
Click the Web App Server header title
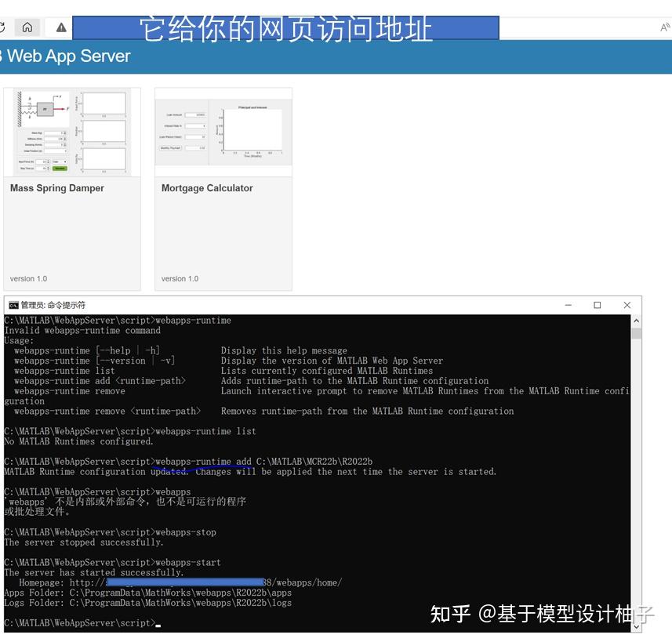[x=68, y=56]
